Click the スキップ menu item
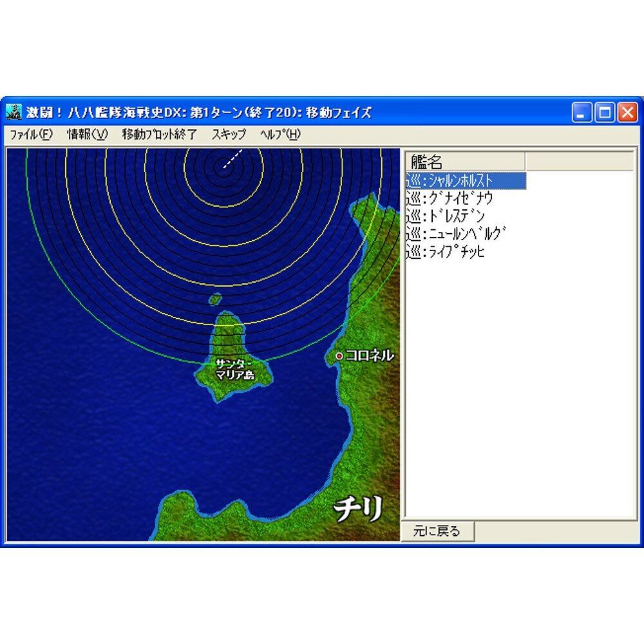The height and width of the screenshot is (644, 644). 229,134
